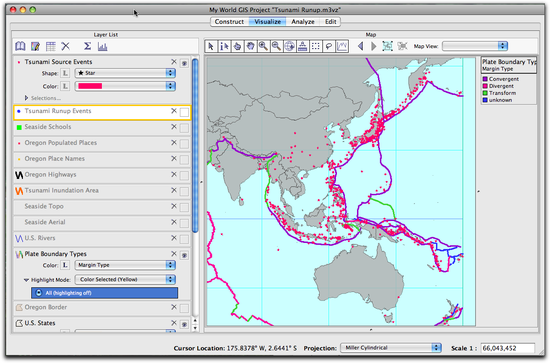
Task: Open the profile graph tool
Action: [342, 46]
